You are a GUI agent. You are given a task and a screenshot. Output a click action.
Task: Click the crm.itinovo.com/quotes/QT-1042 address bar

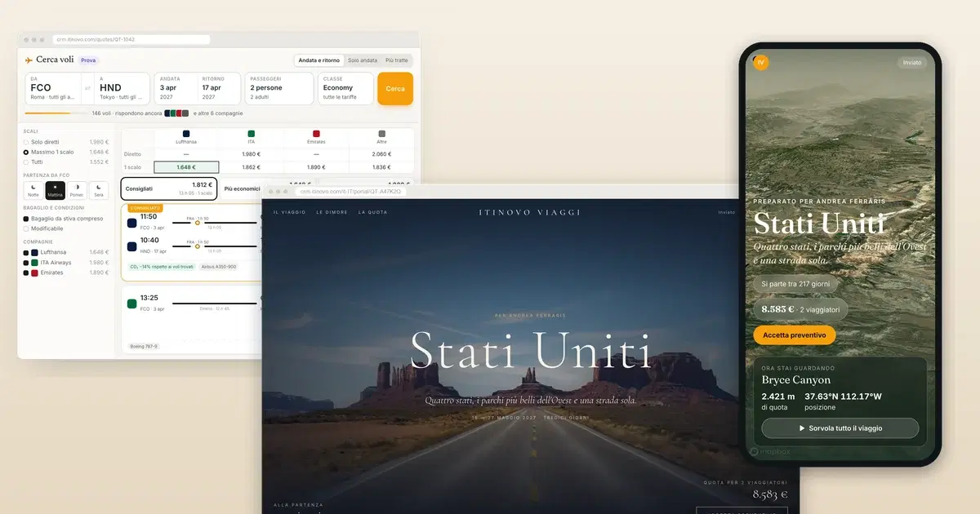pos(131,39)
